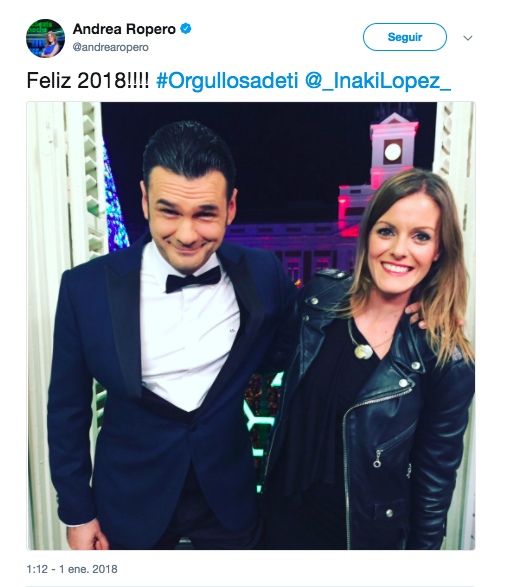Click the blue verified badge icon
The height and width of the screenshot is (587, 505).
coord(186,28)
